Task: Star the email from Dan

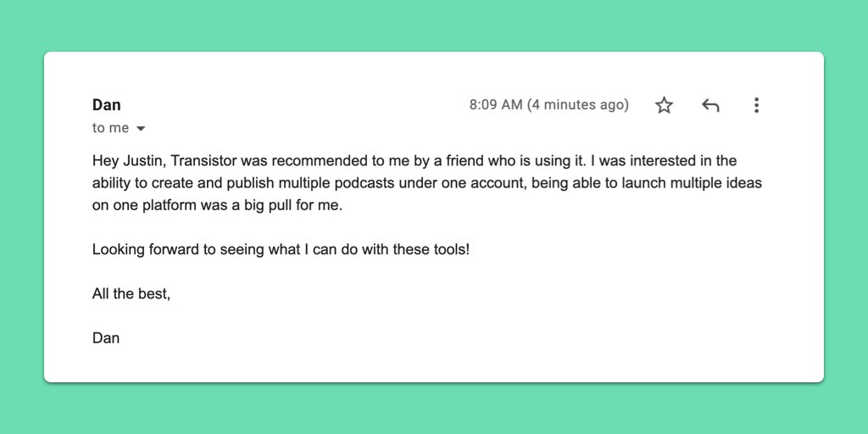Action: 664,105
